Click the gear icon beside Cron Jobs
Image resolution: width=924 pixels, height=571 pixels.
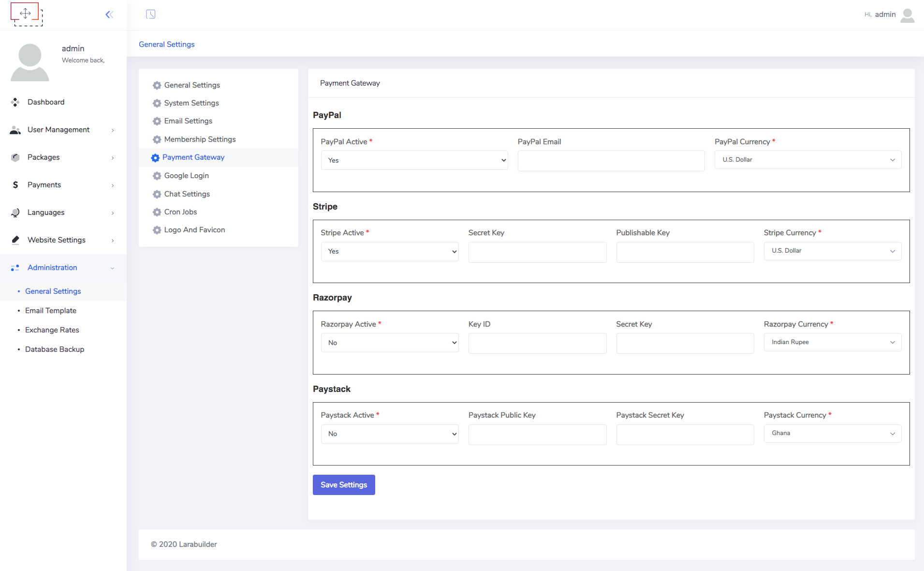click(x=157, y=212)
